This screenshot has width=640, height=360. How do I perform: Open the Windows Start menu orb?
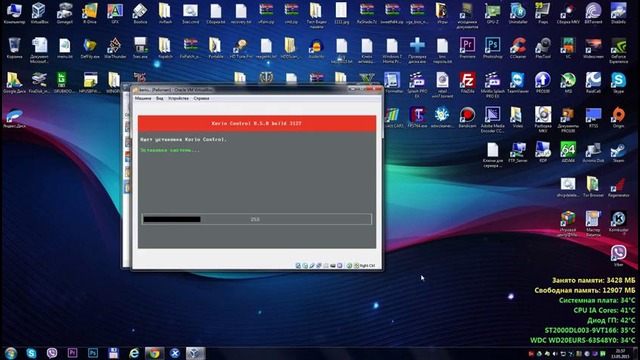point(11,353)
